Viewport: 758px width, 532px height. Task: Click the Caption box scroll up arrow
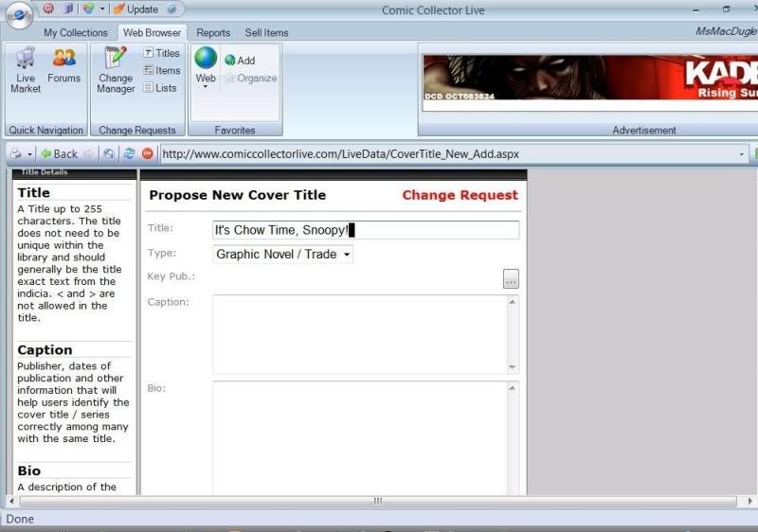click(513, 302)
